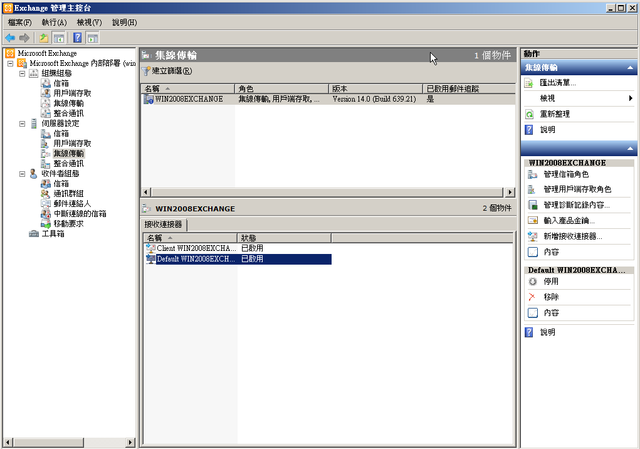This screenshot has width=640, height=449.
Task: Click 說明 under 集線傳輸 actions
Action: tap(547, 130)
